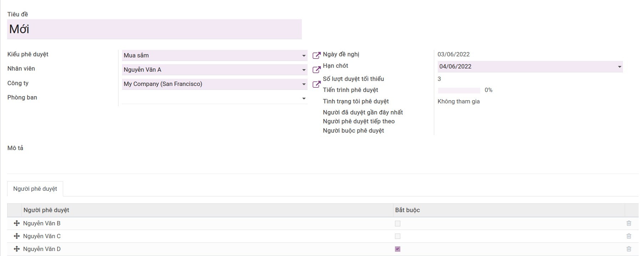Click drag handle for Nguyễn Văn C

tap(16, 236)
